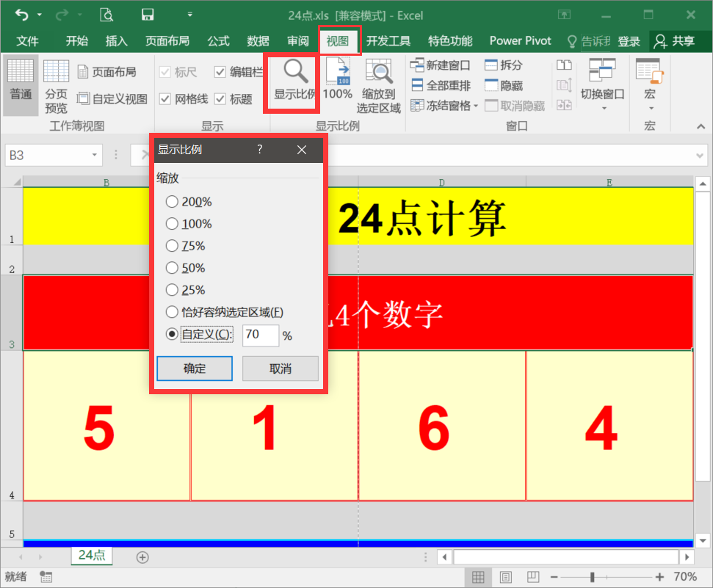This screenshot has height=588, width=713.
Task: Open Customize Quick Access Toolbar dropdown
Action: point(190,15)
